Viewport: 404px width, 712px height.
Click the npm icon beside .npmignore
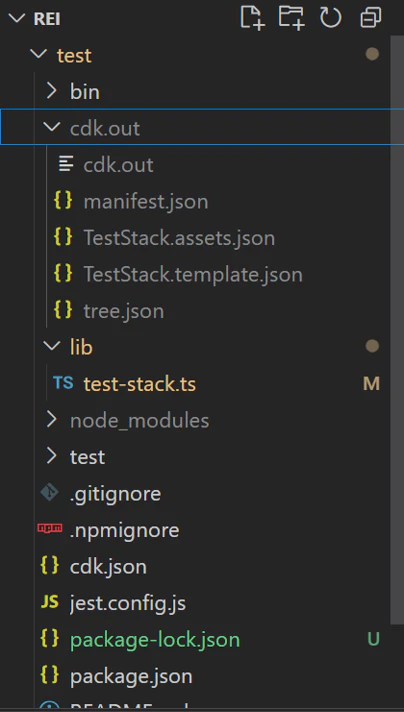(50, 529)
